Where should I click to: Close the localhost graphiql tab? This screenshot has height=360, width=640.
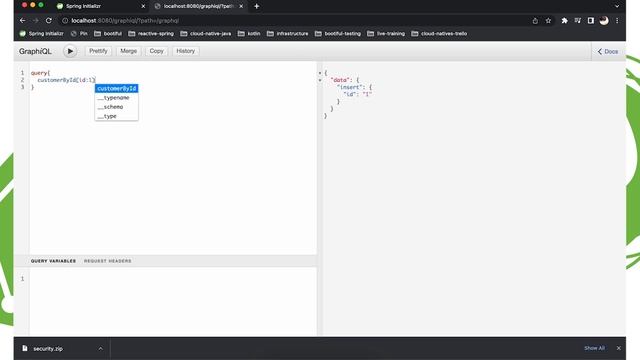pyautogui.click(x=241, y=6)
